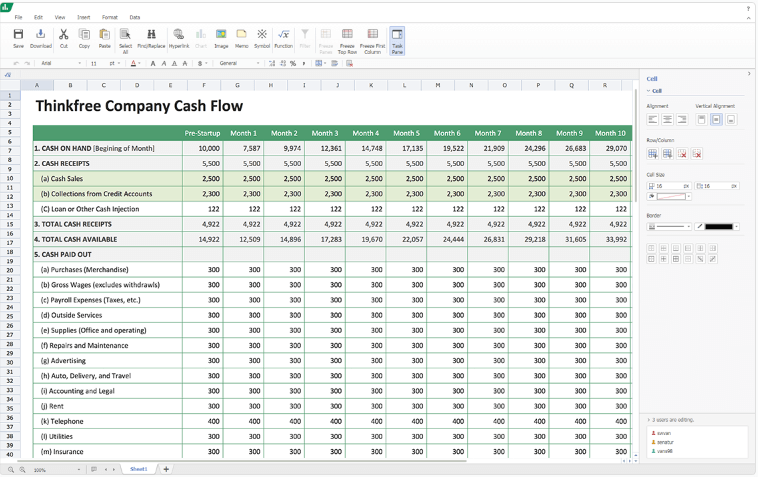Open Find/Replace binoculars tool
This screenshot has height=477, width=758.
(151, 34)
